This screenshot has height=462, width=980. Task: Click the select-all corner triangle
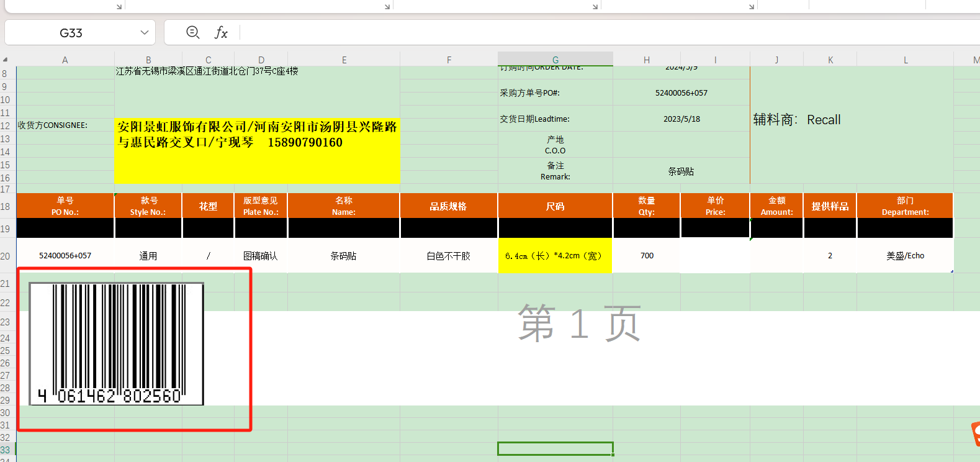(x=6, y=60)
